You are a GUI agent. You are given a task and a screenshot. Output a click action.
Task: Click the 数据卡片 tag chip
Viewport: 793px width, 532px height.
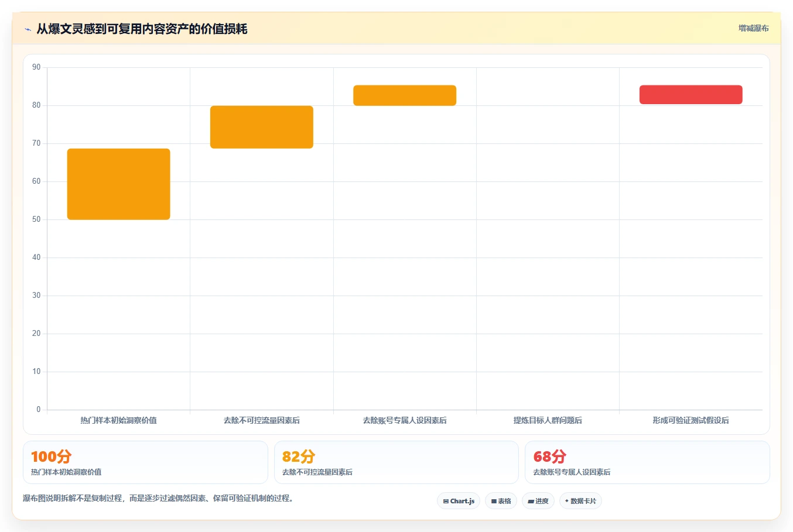coord(580,501)
